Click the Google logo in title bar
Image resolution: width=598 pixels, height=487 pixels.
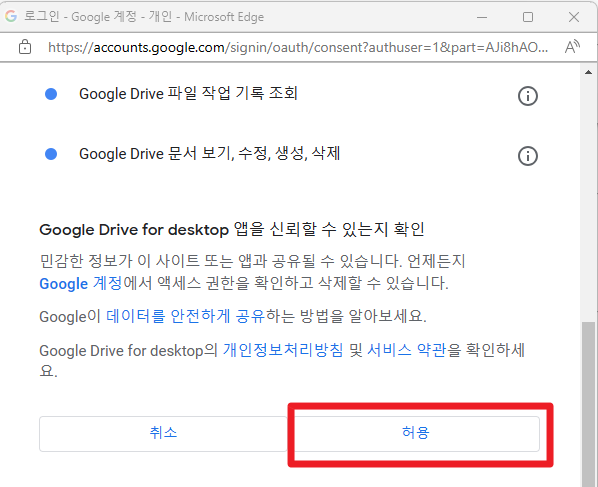(x=11, y=16)
